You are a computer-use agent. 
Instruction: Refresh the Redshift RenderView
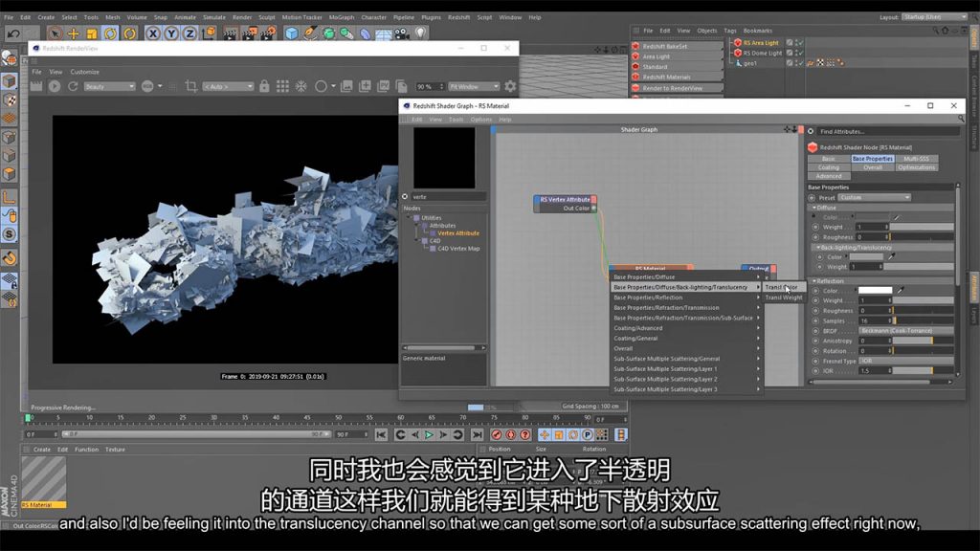[73, 86]
